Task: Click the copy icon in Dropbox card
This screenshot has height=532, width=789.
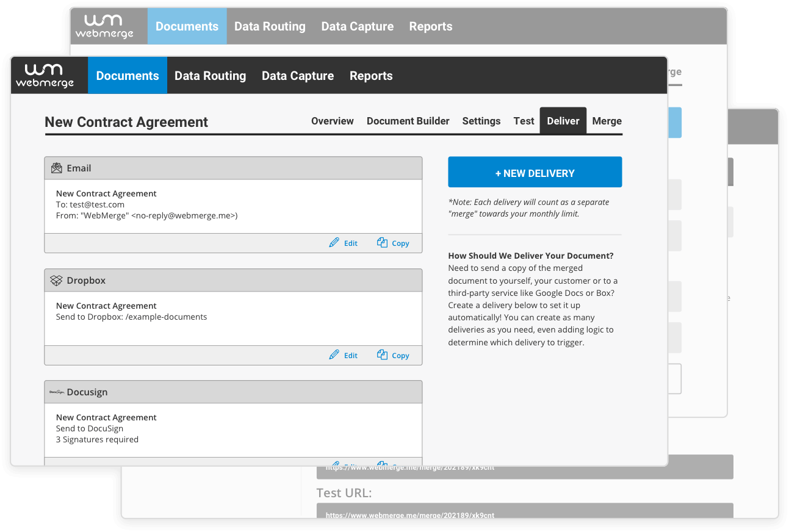Action: point(383,355)
